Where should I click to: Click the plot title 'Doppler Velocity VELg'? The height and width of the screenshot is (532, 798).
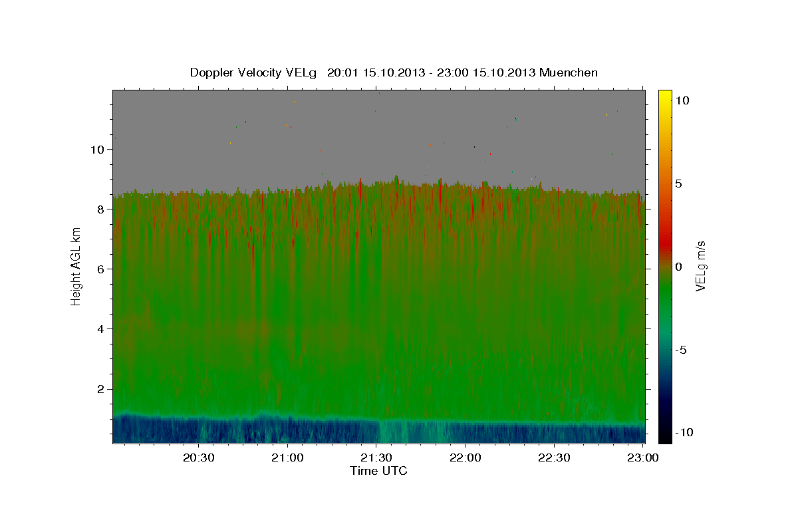(254, 72)
